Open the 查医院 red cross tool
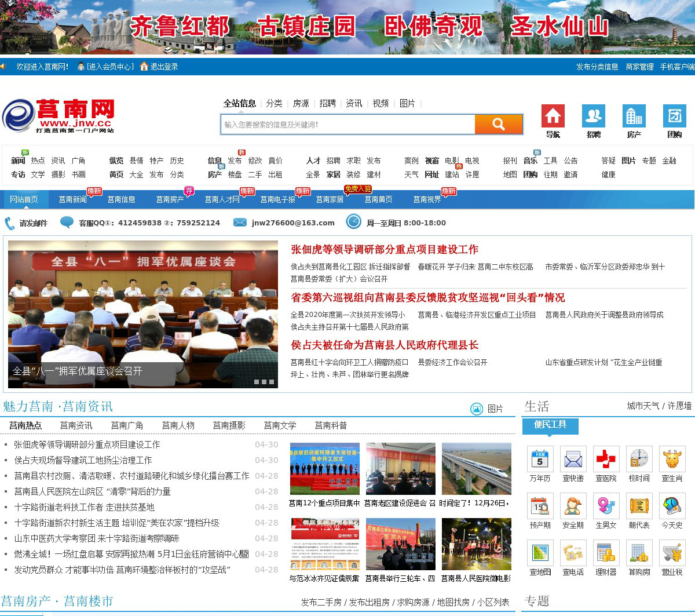695x616 pixels. pos(606,459)
